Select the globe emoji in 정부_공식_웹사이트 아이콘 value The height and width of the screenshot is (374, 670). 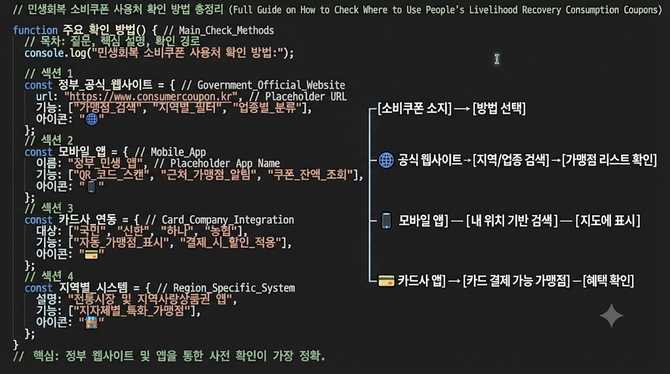pos(92,119)
